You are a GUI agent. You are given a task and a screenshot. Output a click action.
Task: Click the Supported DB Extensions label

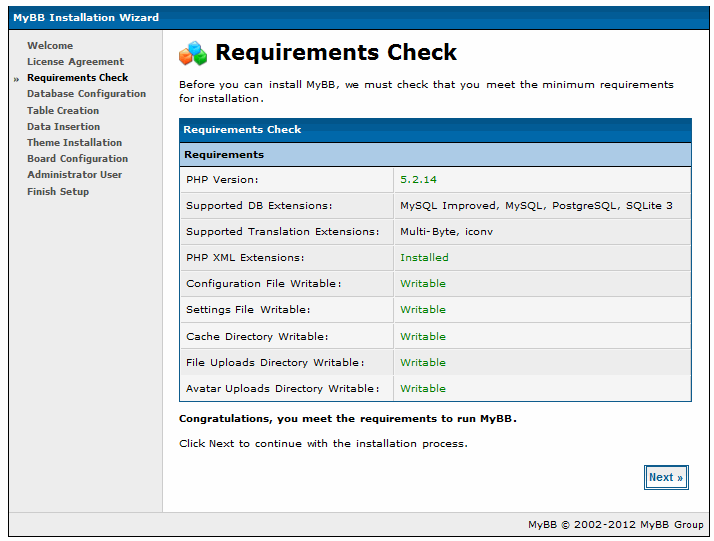point(259,206)
